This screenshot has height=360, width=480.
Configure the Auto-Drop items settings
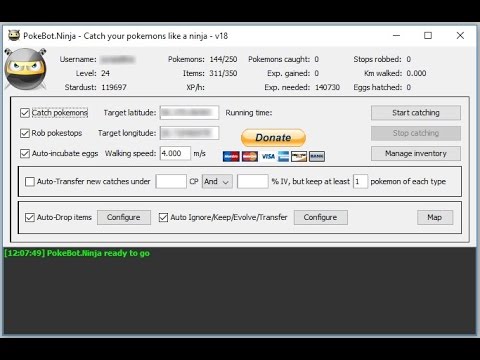coord(124,217)
